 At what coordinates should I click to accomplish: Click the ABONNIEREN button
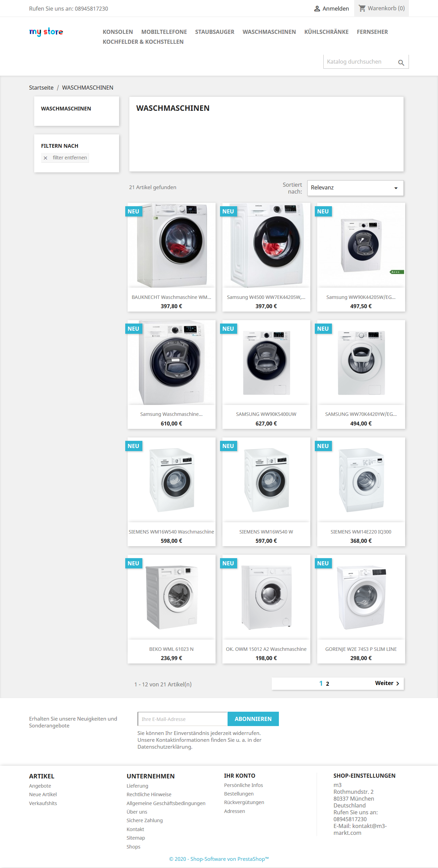(x=253, y=719)
